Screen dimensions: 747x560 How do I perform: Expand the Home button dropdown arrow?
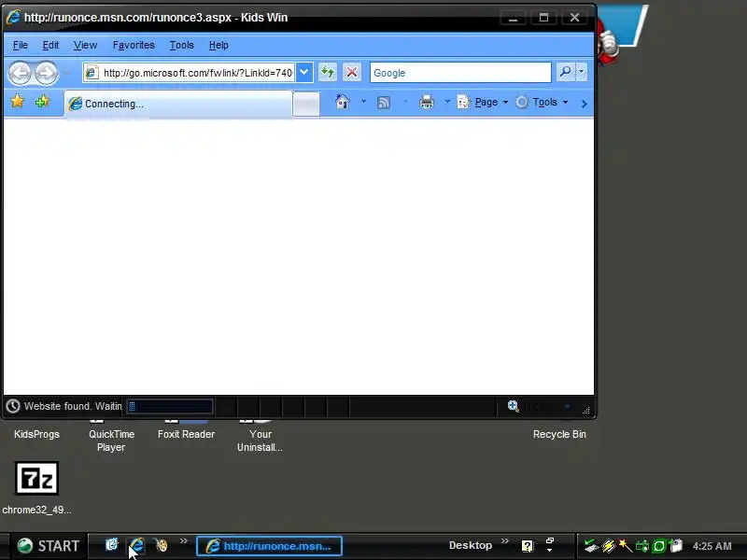click(x=363, y=102)
